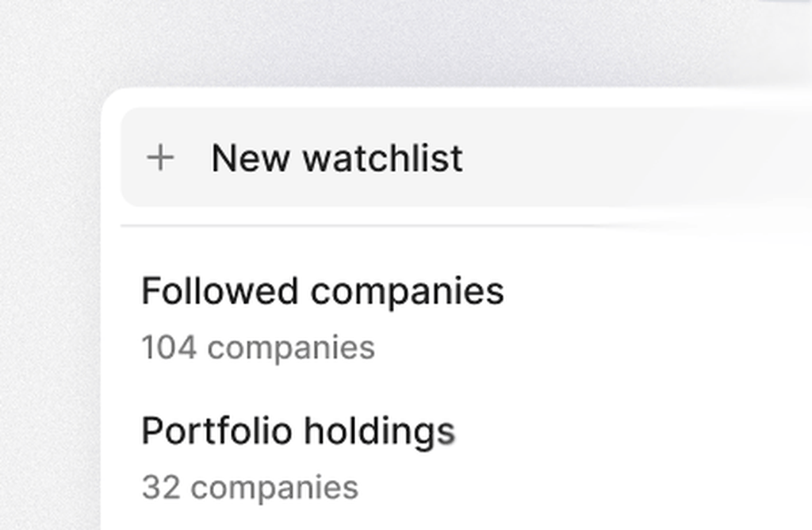Click the word "New" beside the plus
The image size is (812, 530).
pyautogui.click(x=251, y=158)
